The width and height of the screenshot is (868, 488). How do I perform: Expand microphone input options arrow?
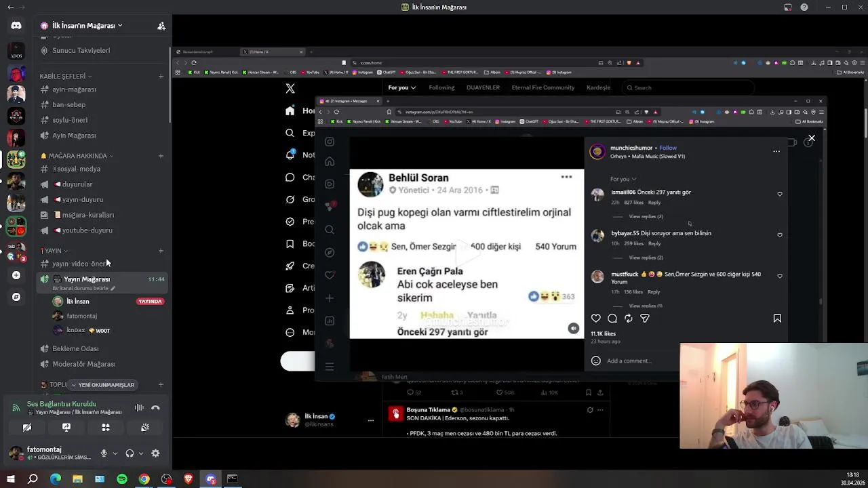(115, 453)
